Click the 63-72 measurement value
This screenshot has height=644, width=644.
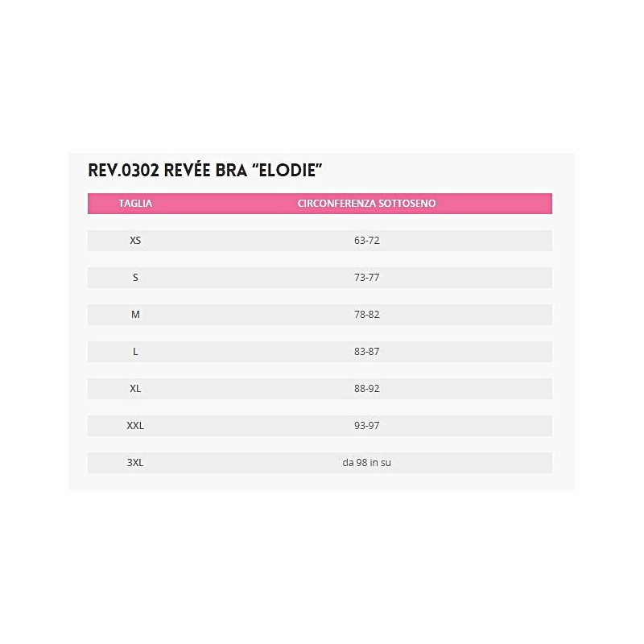tap(366, 241)
